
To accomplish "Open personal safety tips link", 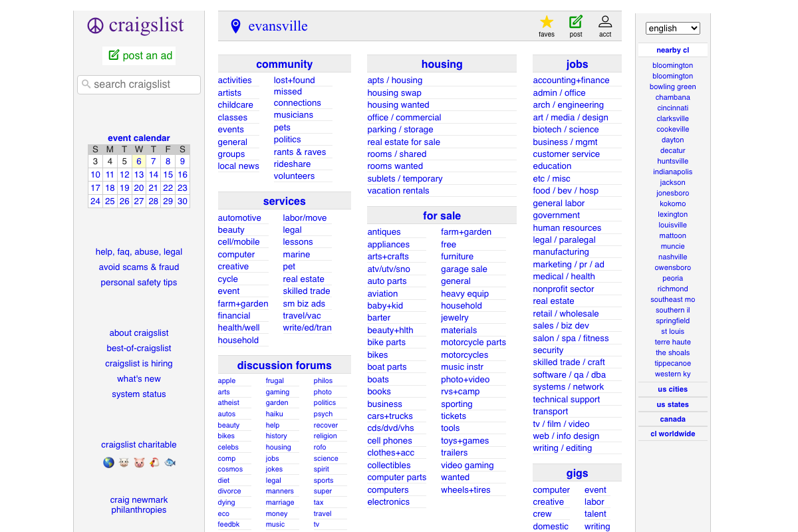I will tap(139, 282).
